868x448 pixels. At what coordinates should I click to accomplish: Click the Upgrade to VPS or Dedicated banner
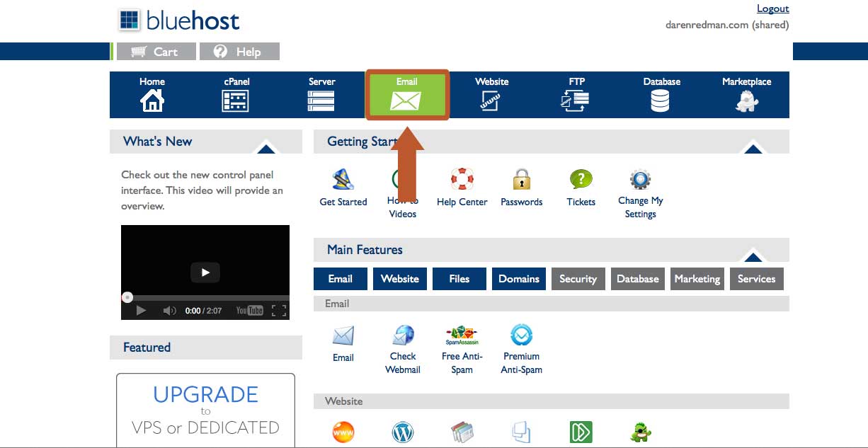(x=206, y=410)
